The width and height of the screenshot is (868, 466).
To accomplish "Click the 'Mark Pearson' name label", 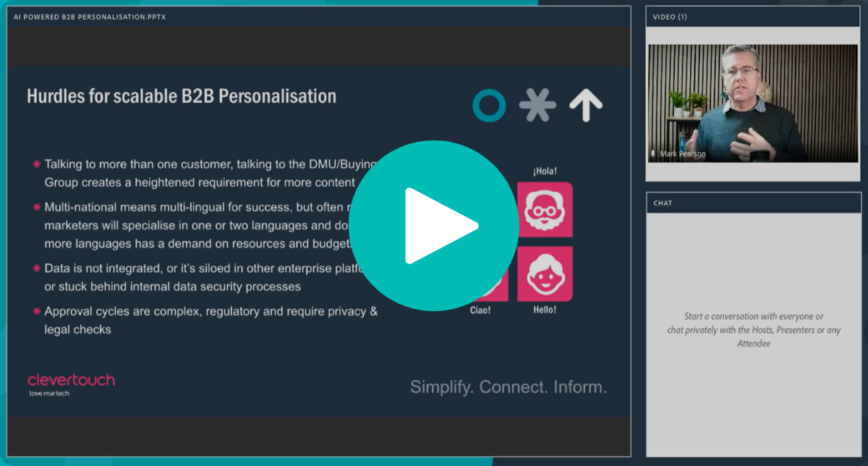I will point(683,154).
